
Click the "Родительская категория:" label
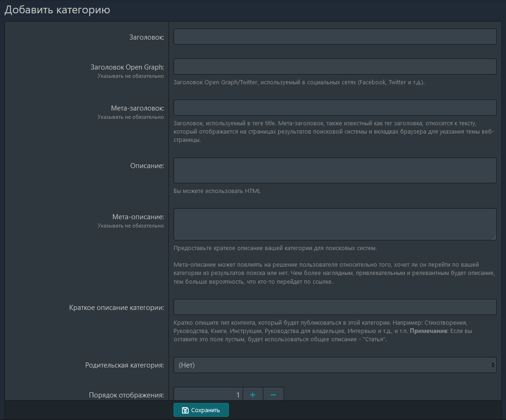[x=124, y=365]
